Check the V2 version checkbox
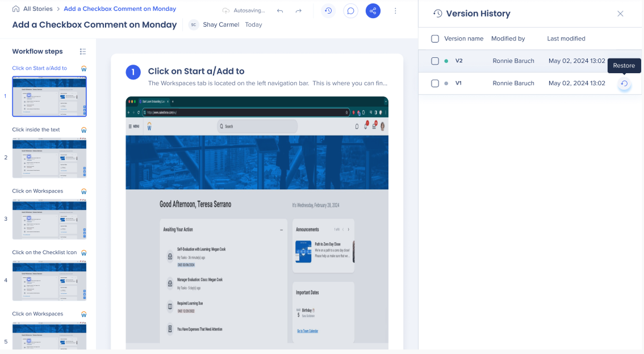 point(435,61)
